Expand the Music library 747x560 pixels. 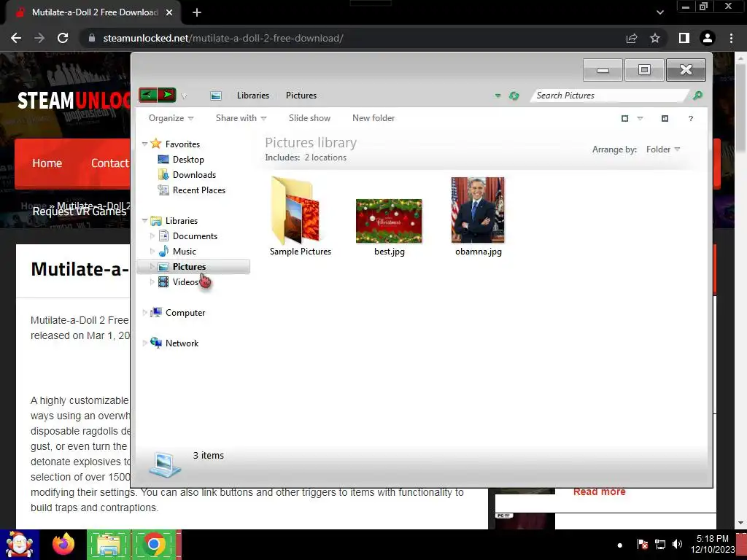152,251
